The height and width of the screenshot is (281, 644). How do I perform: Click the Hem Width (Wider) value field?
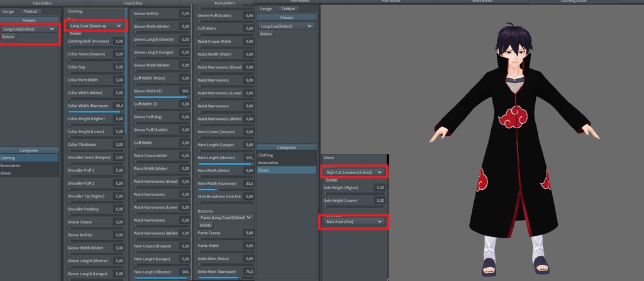point(248,170)
